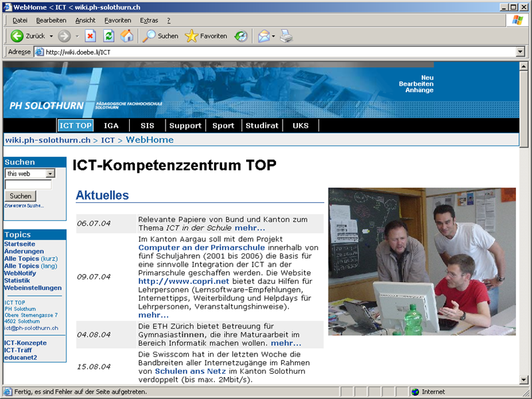Image resolution: width=532 pixels, height=399 pixels.
Task: Expand the mail icon dropdown arrow
Action: (273, 36)
